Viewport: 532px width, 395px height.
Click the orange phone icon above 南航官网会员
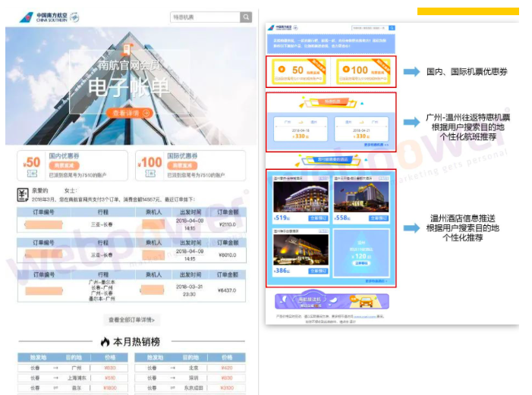coord(126,49)
